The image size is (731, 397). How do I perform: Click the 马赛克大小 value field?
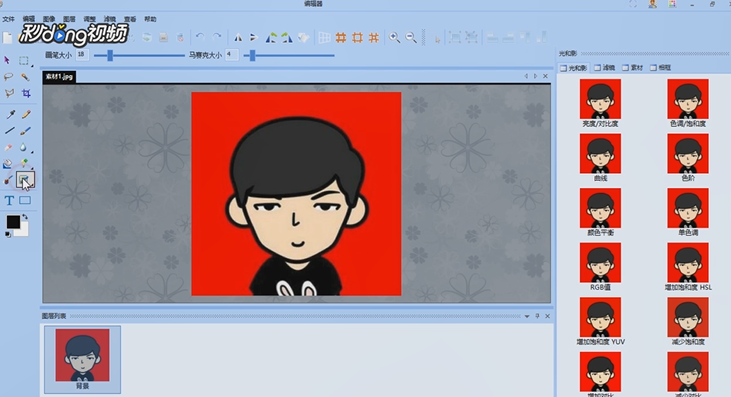232,55
